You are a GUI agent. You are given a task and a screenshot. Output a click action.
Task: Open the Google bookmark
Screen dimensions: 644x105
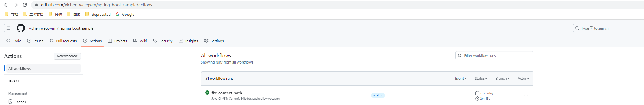pyautogui.click(x=125, y=14)
